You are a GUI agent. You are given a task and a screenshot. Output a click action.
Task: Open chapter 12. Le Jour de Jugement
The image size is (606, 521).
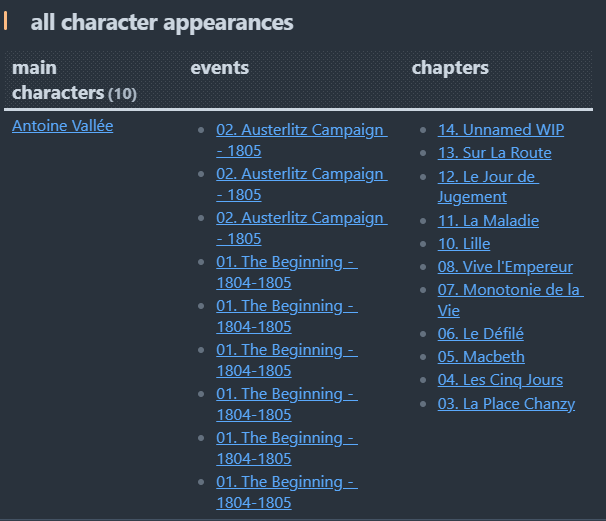point(488,187)
